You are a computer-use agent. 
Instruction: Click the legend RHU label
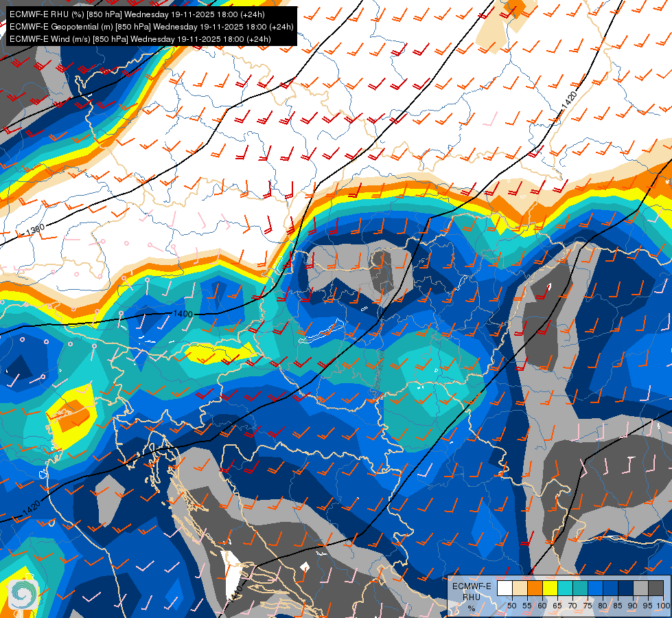tap(472, 597)
